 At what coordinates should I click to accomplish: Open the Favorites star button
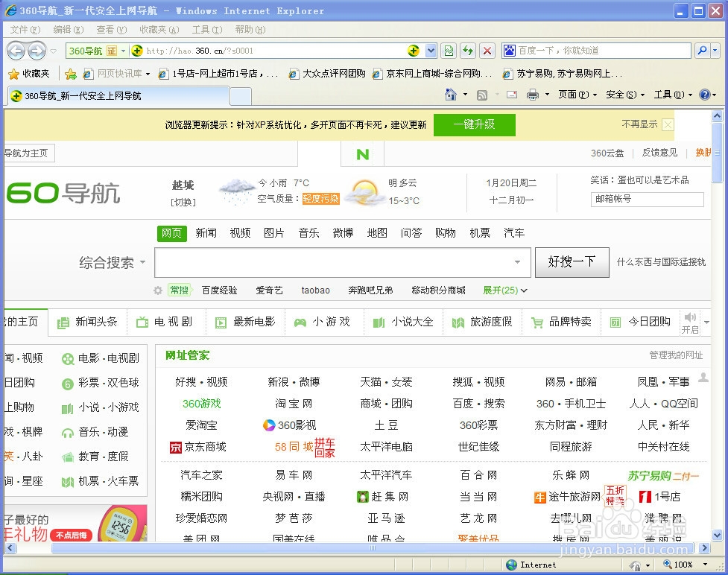(x=31, y=74)
